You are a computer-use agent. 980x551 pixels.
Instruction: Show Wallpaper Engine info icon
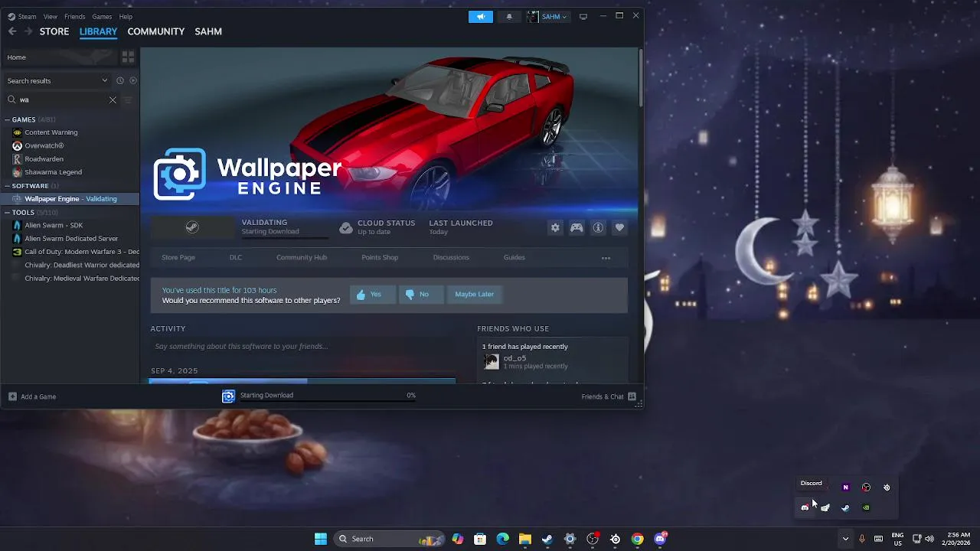pos(598,227)
